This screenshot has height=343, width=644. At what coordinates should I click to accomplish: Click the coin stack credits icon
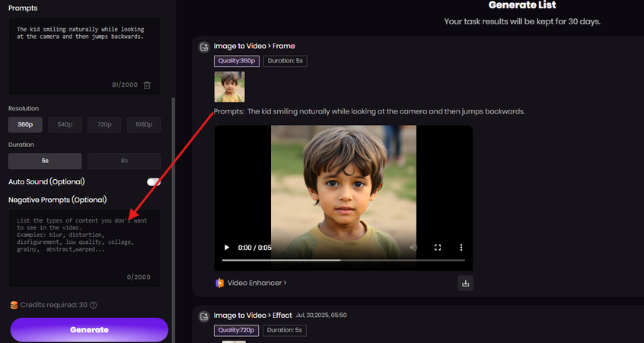coord(14,305)
